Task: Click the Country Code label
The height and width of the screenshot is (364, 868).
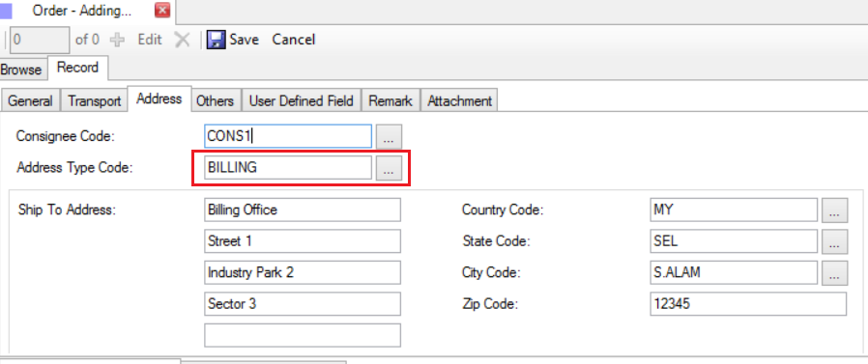Action: pyautogui.click(x=504, y=210)
